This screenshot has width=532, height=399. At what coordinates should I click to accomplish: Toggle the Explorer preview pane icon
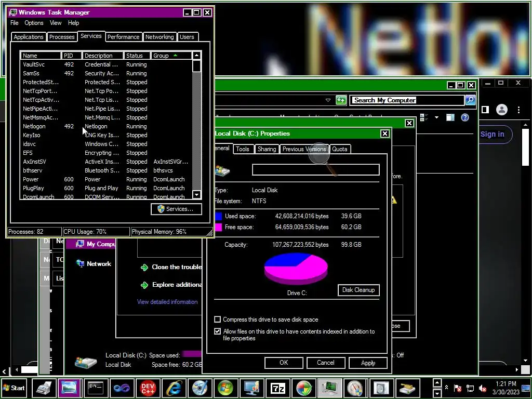(x=450, y=117)
